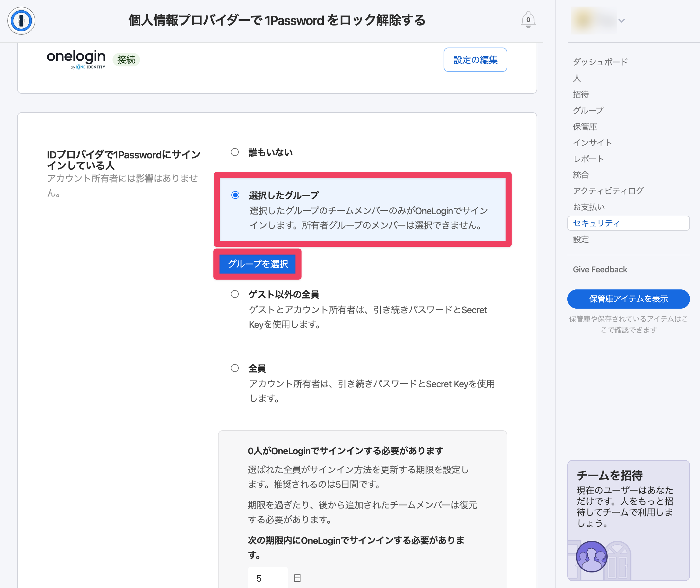
Task: Click the チームを招待 card heading
Action: coord(609,475)
